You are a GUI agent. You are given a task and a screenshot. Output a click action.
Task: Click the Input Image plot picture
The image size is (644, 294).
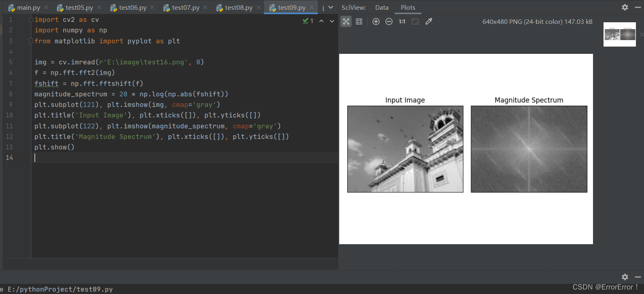click(405, 149)
